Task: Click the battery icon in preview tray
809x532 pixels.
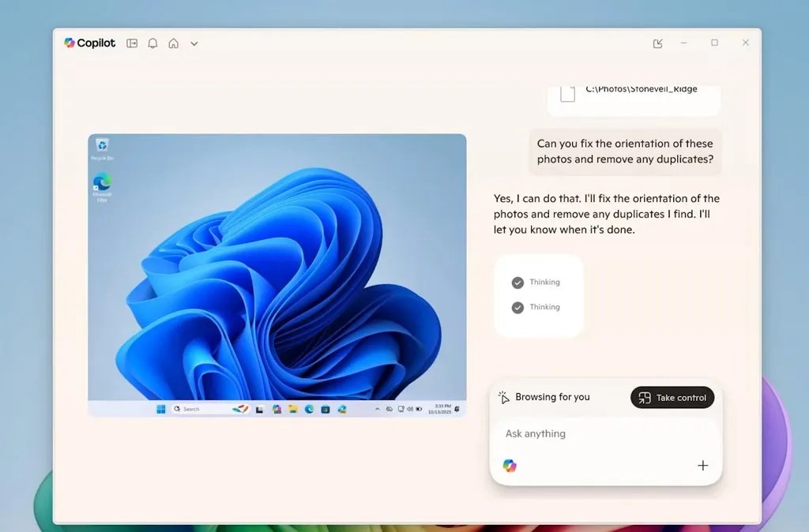Action: [x=419, y=409]
